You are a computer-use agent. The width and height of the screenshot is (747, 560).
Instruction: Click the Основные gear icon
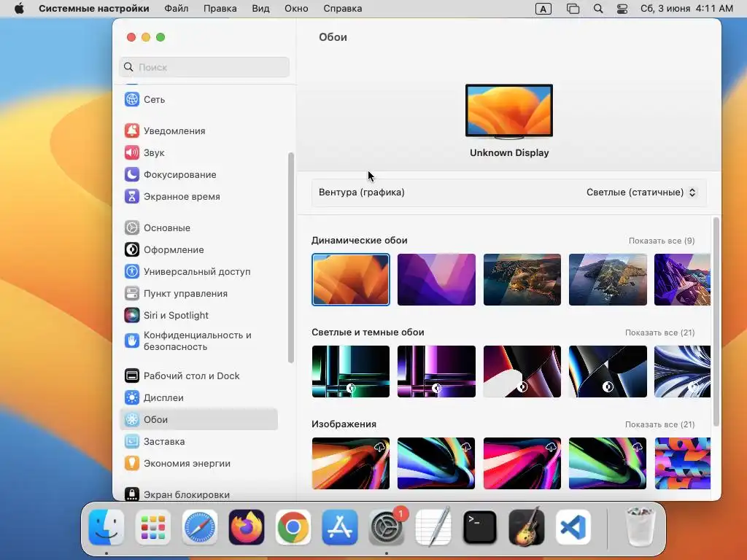coord(132,228)
